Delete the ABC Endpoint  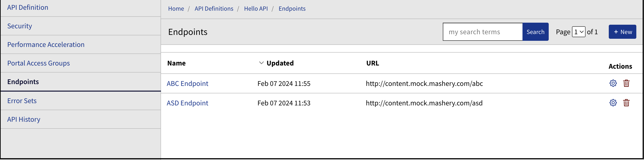[x=627, y=83]
